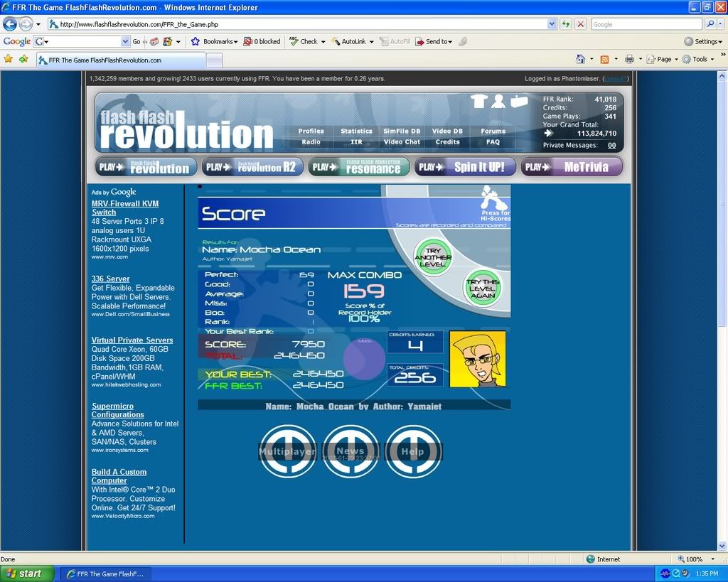Open the Statistics menu item

[356, 131]
